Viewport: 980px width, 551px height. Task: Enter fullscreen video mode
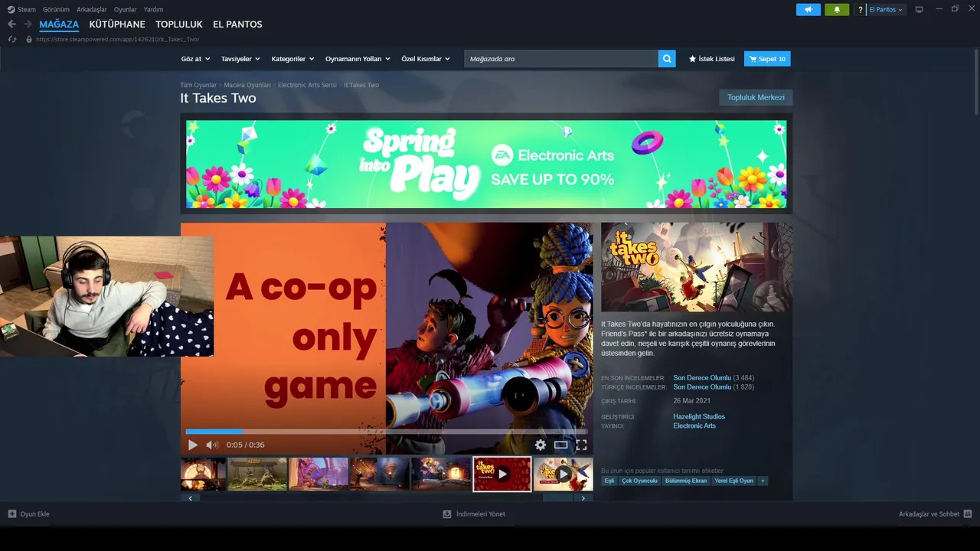(581, 445)
